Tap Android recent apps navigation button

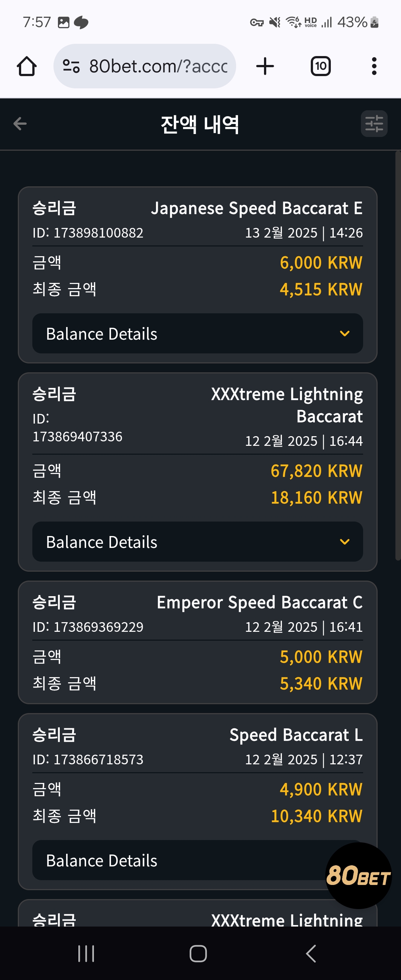click(86, 953)
